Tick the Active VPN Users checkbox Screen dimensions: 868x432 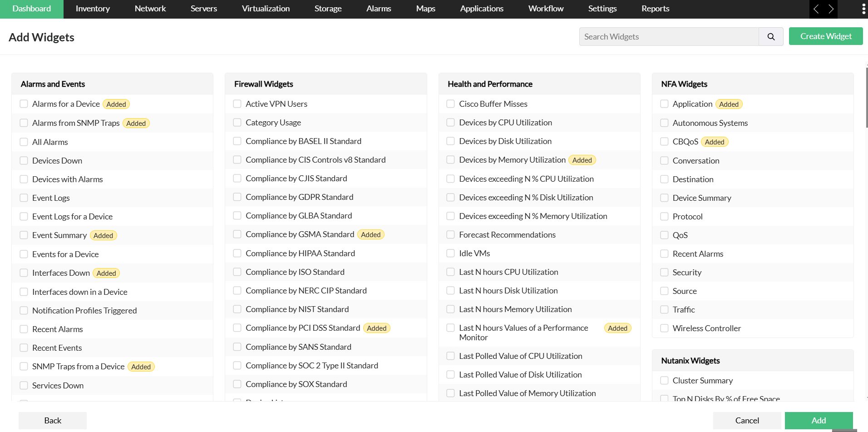237,104
